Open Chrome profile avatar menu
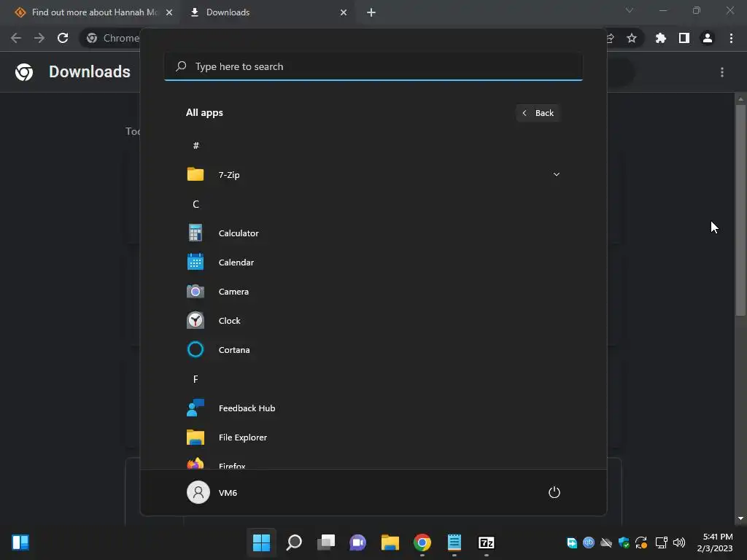This screenshot has height=560, width=747. pos(708,38)
